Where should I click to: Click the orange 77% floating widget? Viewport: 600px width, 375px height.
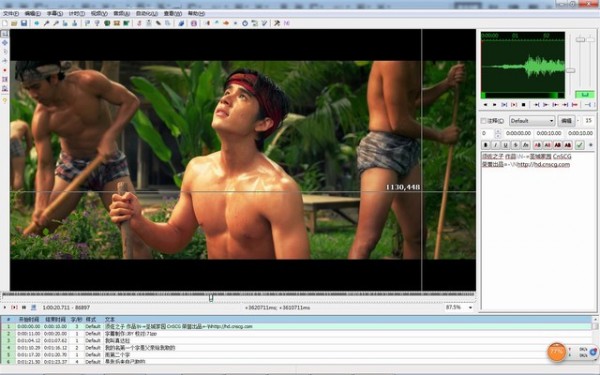pos(557,351)
